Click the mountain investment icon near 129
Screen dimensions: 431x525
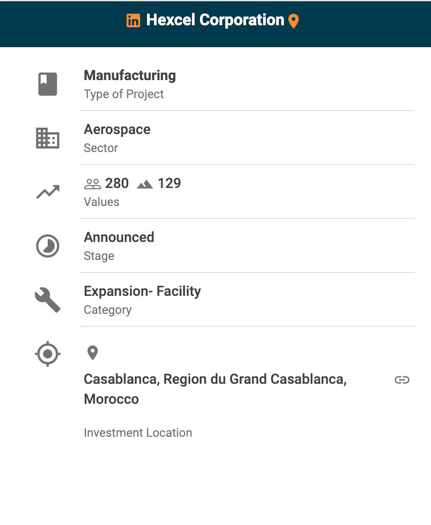click(x=145, y=184)
